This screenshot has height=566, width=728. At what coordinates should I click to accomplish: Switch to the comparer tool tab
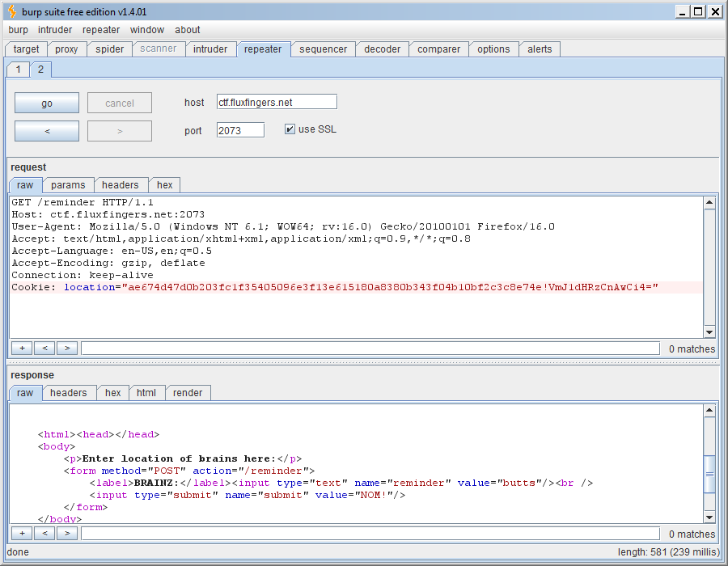(438, 49)
